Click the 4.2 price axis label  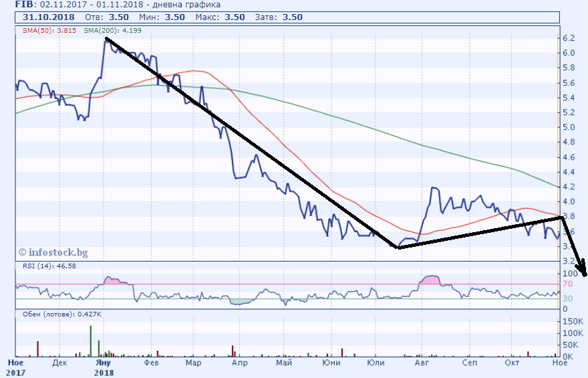569,187
